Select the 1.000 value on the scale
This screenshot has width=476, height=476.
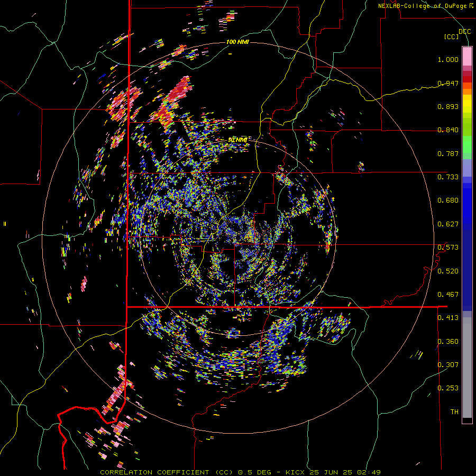point(448,59)
